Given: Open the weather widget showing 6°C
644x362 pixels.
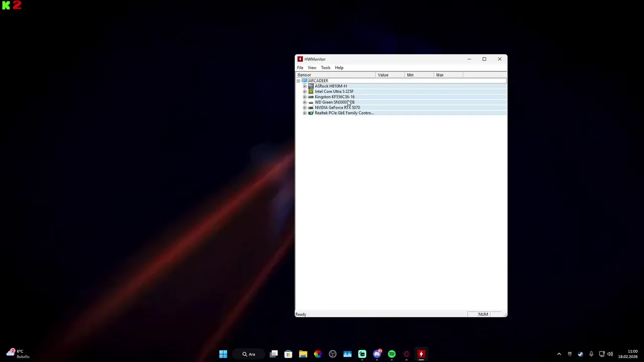Looking at the screenshot, I should point(18,354).
